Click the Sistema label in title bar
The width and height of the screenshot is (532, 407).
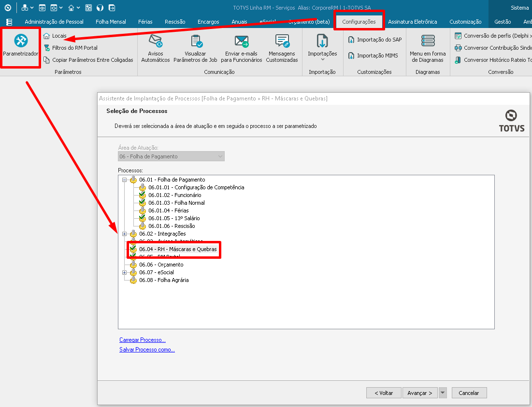[519, 7]
